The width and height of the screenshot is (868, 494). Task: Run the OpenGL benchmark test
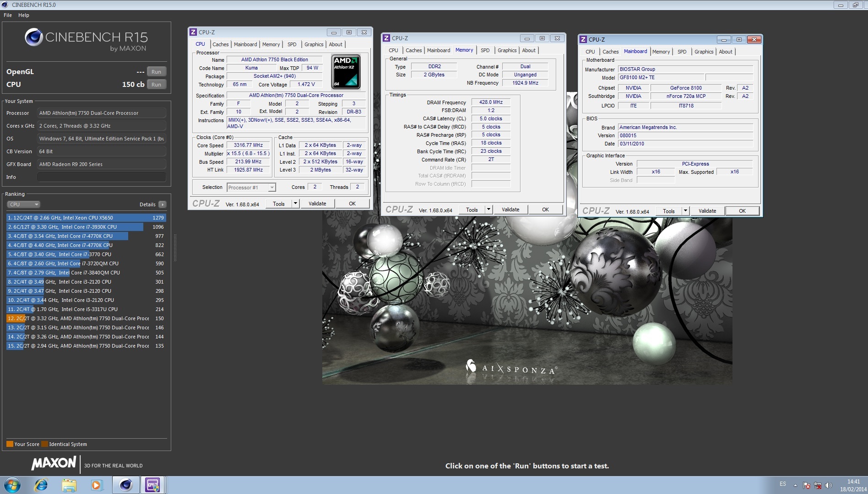click(156, 72)
